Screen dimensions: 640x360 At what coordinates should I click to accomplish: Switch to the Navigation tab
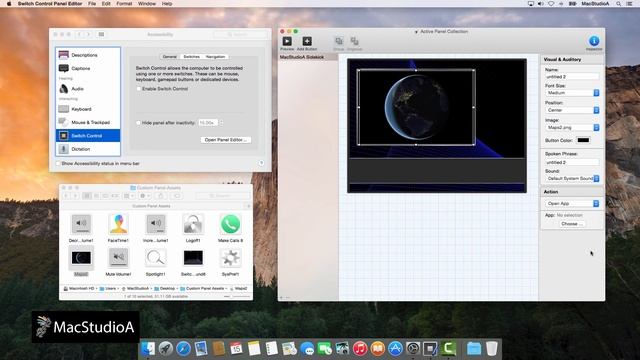[215, 57]
